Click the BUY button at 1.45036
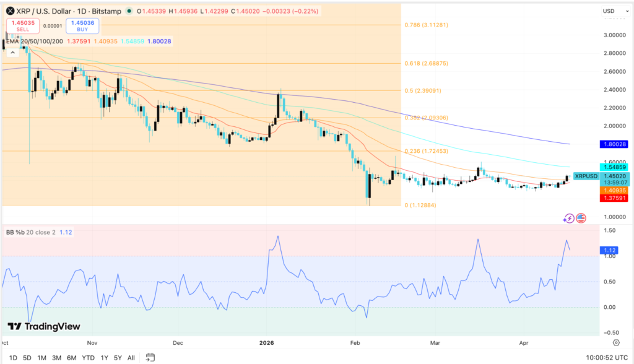The image size is (634, 364). point(82,25)
